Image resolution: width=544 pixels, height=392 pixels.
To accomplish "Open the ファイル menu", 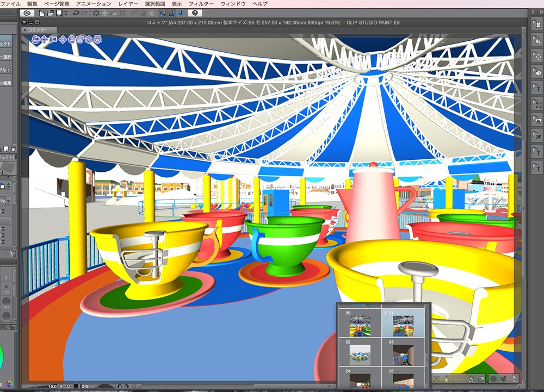I will pyautogui.click(x=10, y=3).
